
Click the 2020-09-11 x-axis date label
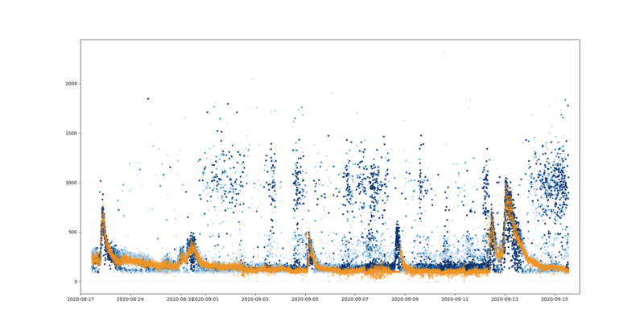tap(455, 299)
